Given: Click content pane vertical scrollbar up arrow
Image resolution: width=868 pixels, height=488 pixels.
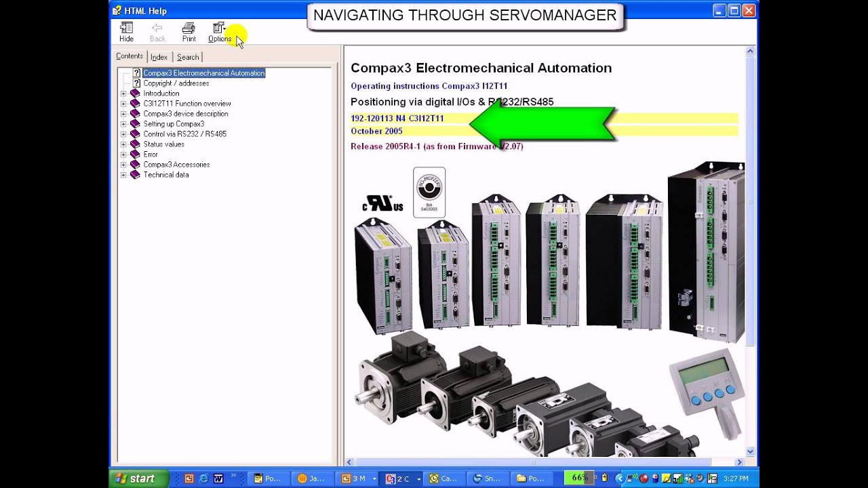Looking at the screenshot, I should [751, 51].
